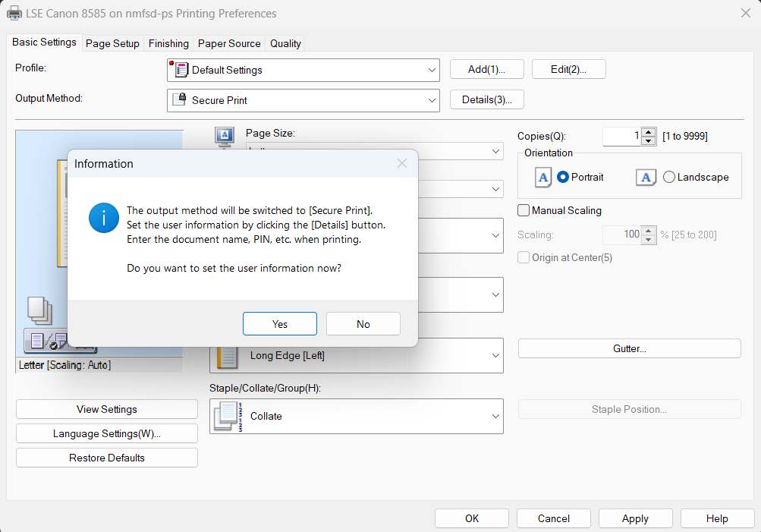This screenshot has height=532, width=761.
Task: Click the Portrait orientation page icon
Action: coord(543,177)
